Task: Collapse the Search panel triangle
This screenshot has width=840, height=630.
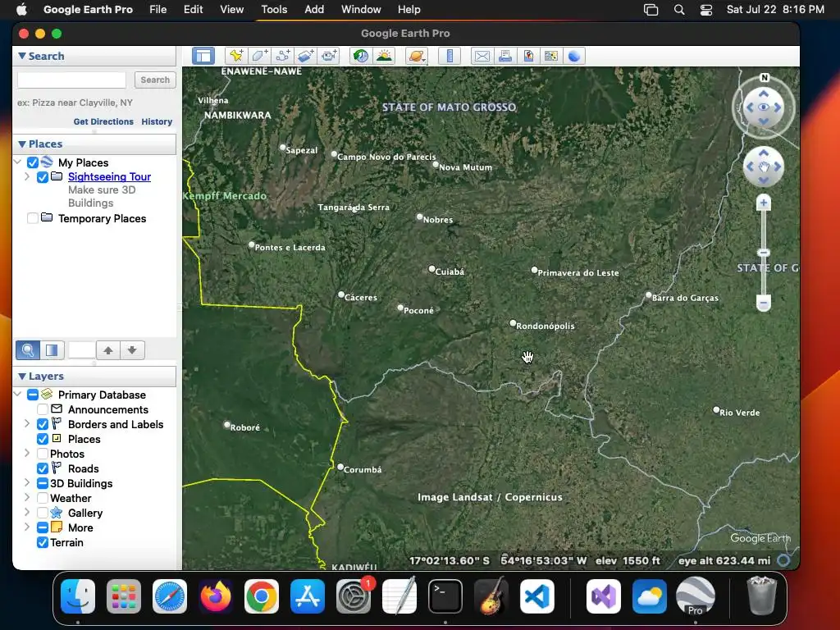Action: (22, 56)
